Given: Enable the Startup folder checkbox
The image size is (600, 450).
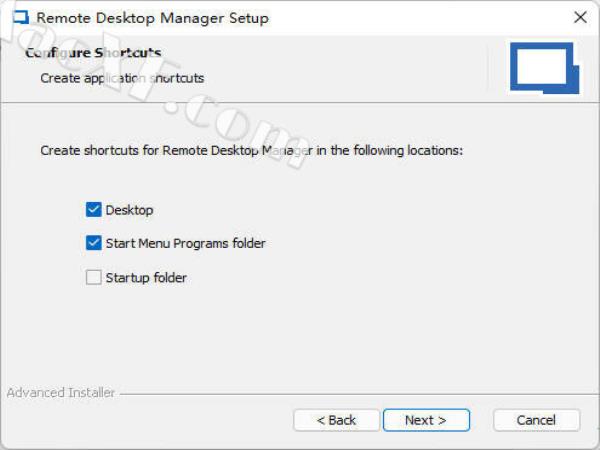Looking at the screenshot, I should (94, 277).
